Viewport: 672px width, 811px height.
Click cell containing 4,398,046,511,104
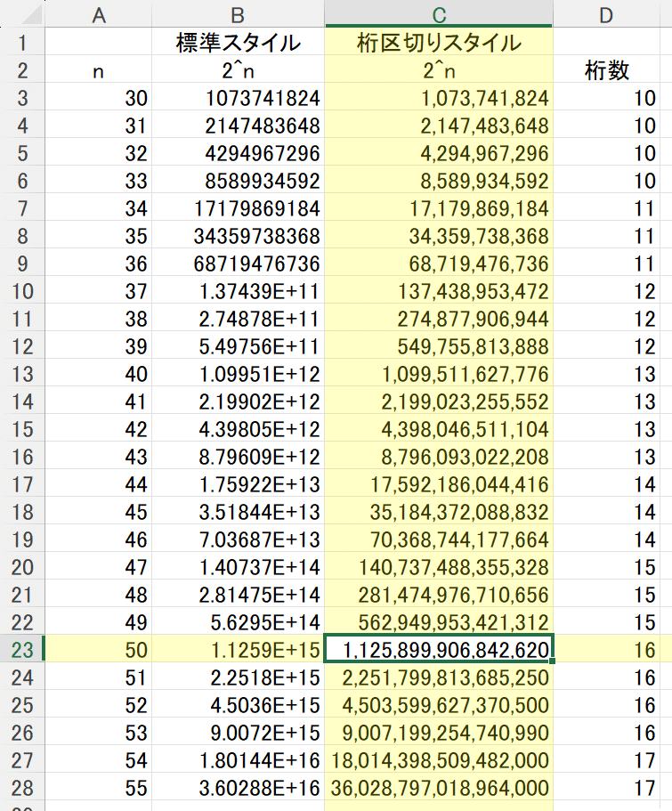pos(439,429)
